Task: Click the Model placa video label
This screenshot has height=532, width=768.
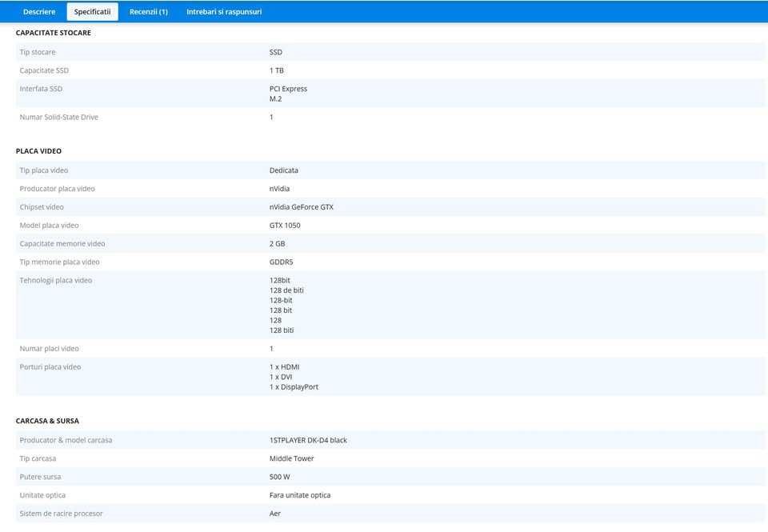Action: pos(49,226)
